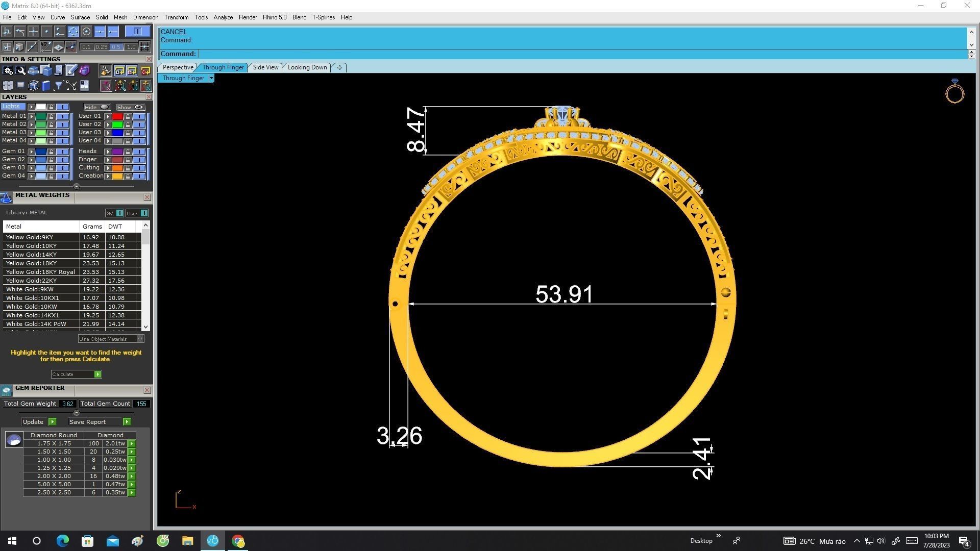Open Microsoft Edge from the taskbar

pos(62,541)
